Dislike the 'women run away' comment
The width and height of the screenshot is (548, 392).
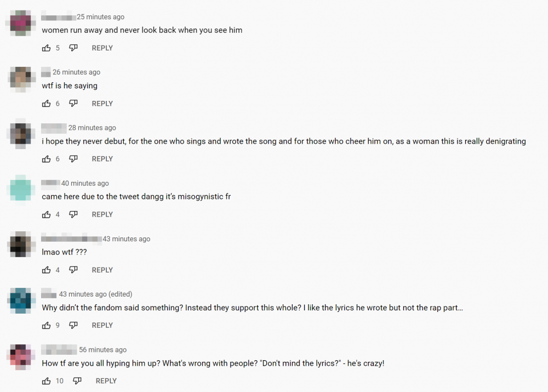pos(73,48)
